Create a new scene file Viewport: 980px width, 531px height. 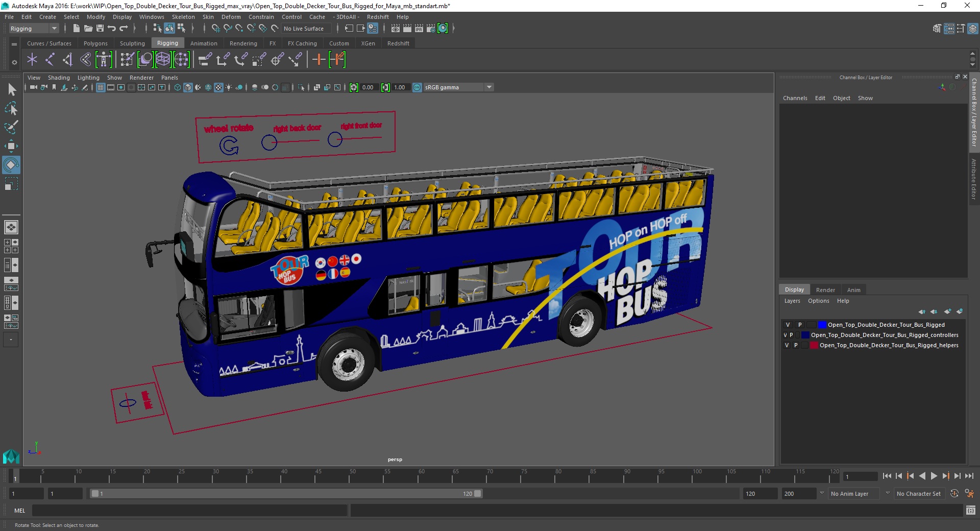(x=77, y=29)
